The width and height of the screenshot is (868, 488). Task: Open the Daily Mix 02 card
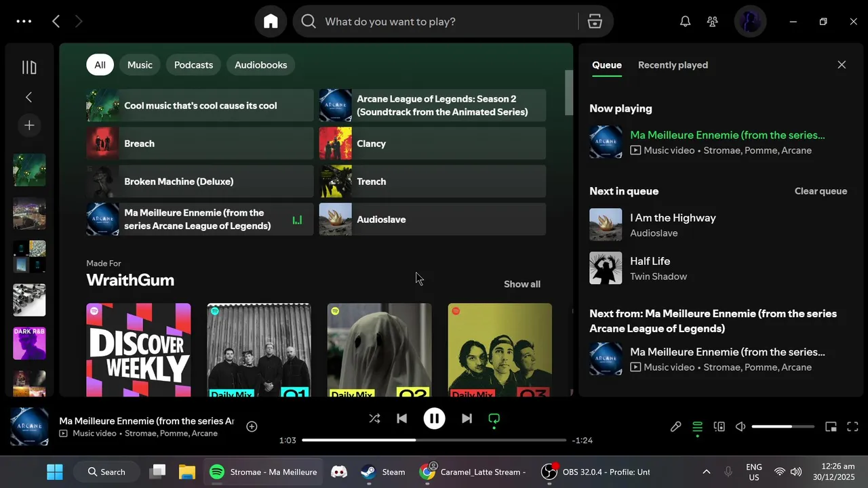(379, 350)
